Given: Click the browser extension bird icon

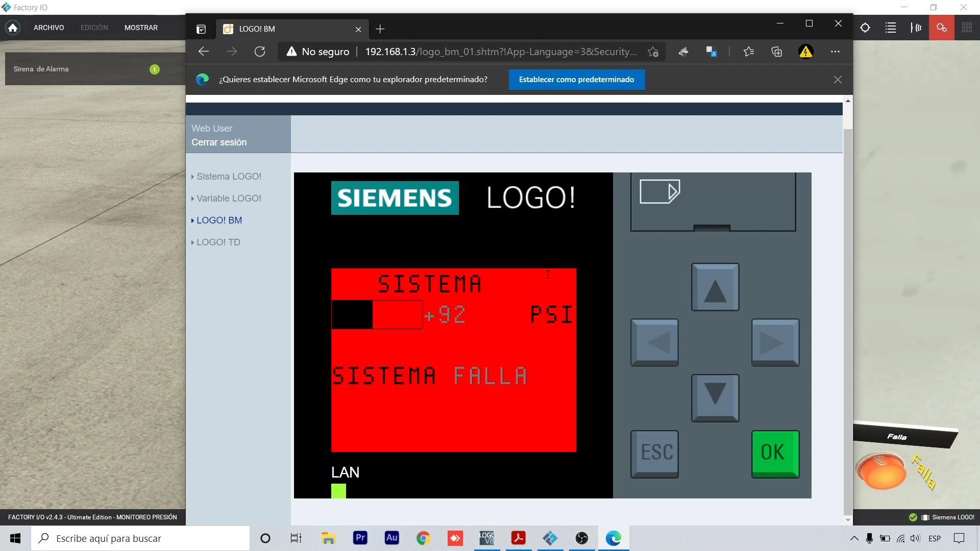Looking at the screenshot, I should [x=683, y=52].
